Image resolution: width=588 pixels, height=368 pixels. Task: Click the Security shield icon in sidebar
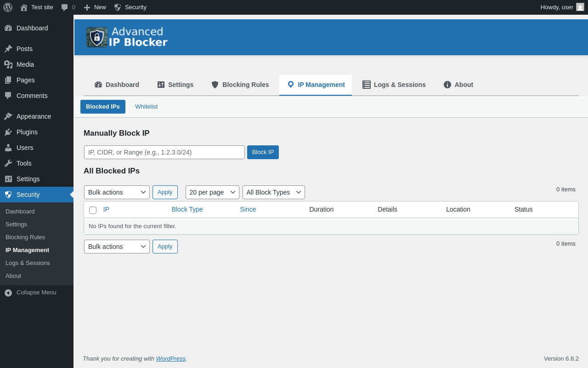pos(8,195)
